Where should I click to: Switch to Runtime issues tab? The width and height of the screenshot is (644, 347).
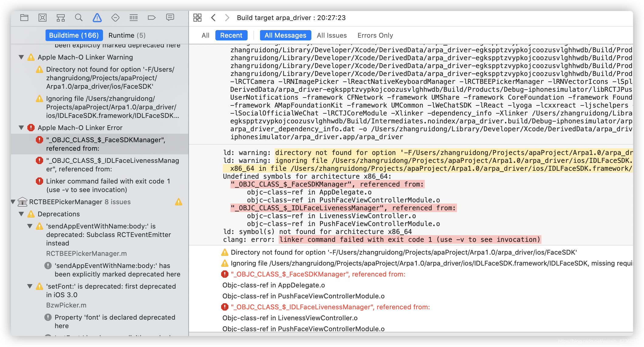127,35
